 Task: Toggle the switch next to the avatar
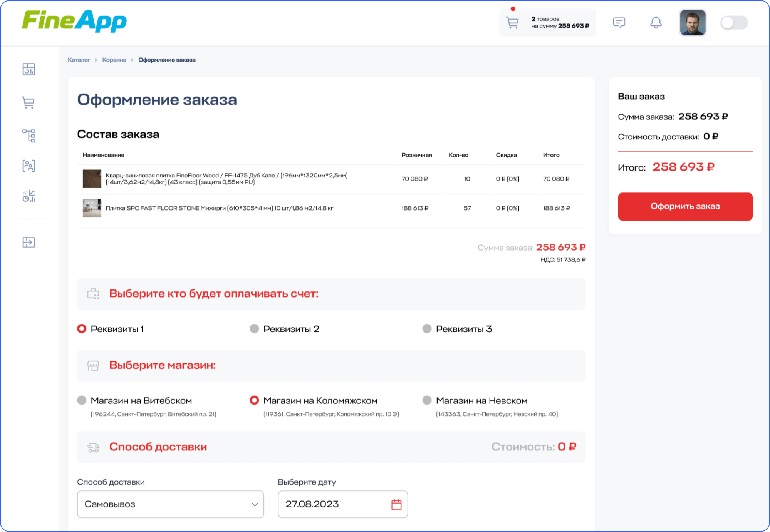734,23
